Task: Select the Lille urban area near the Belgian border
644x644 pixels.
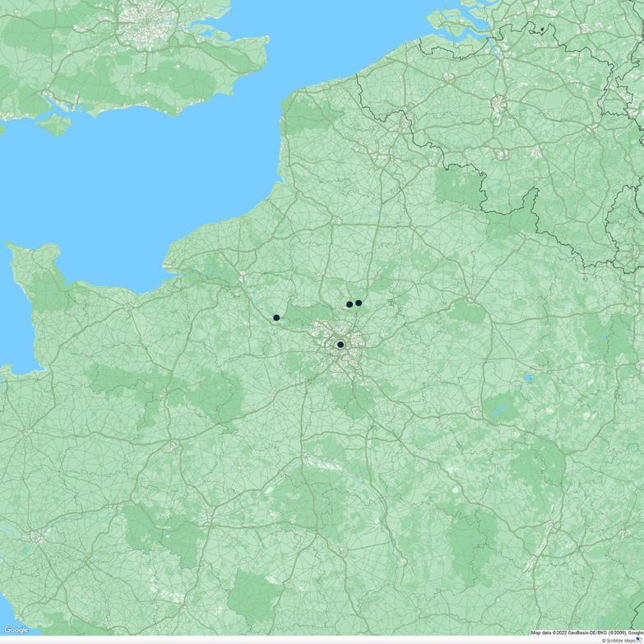Action: click(405, 121)
